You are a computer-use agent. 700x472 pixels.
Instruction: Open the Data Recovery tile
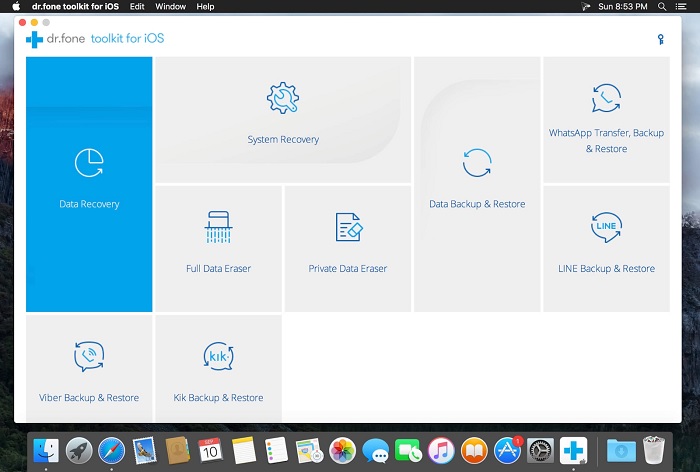[89, 184]
